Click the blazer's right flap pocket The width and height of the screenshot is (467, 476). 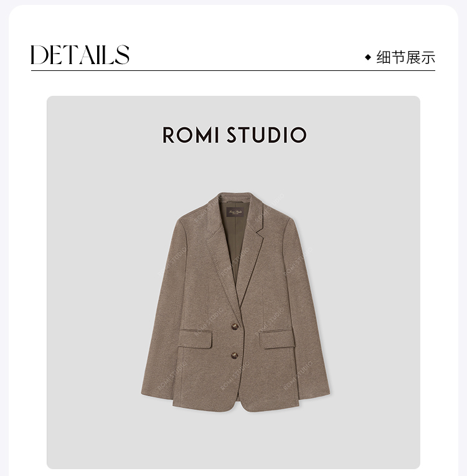pos(277,338)
